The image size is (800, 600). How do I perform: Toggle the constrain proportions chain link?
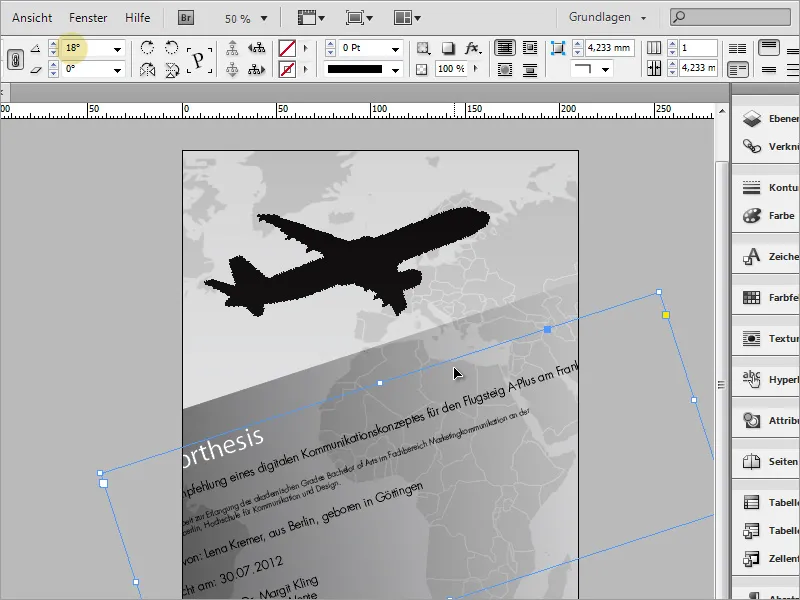click(16, 59)
